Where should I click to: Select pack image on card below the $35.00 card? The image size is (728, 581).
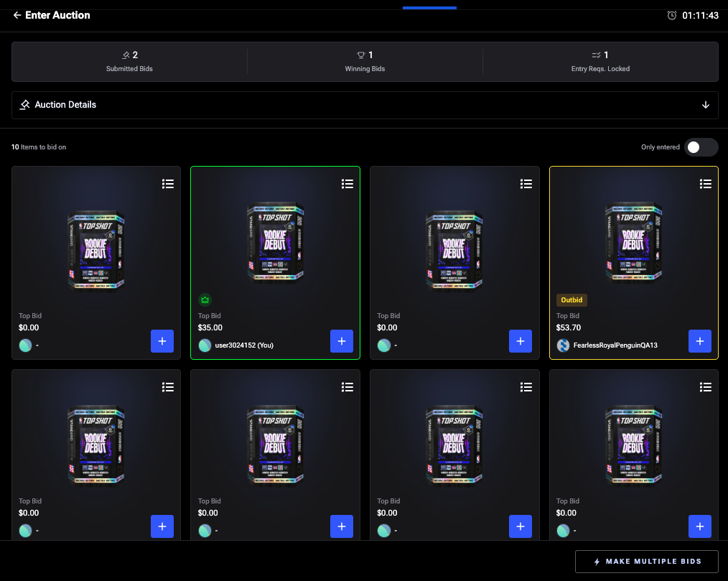(x=275, y=445)
